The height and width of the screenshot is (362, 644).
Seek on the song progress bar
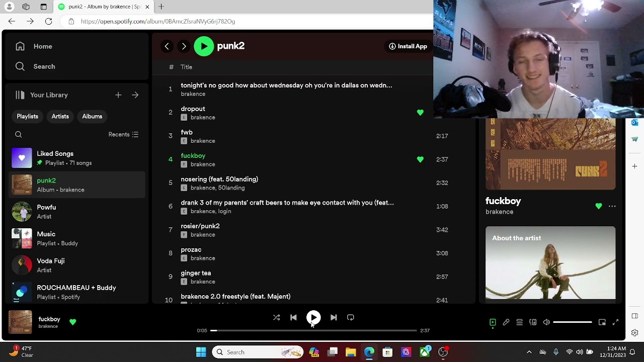313,330
